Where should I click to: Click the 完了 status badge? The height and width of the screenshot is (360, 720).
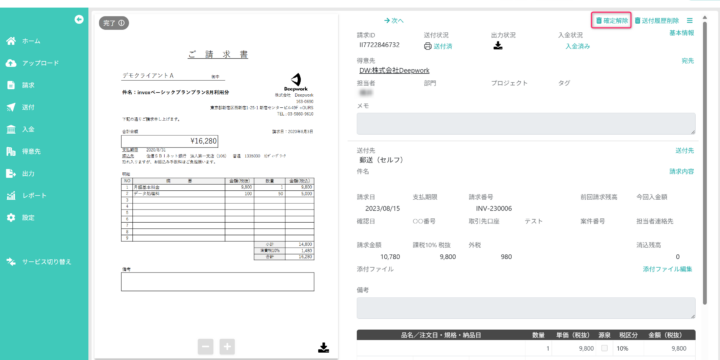click(114, 23)
